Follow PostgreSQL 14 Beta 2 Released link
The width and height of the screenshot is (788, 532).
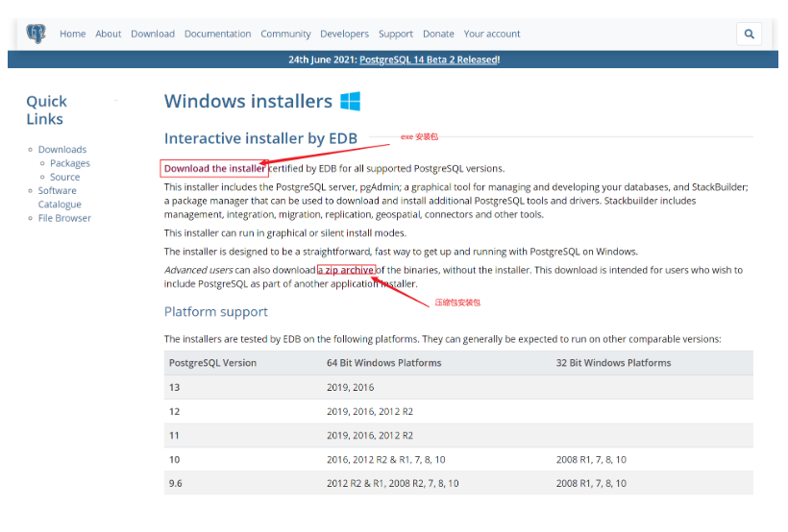coord(429,60)
